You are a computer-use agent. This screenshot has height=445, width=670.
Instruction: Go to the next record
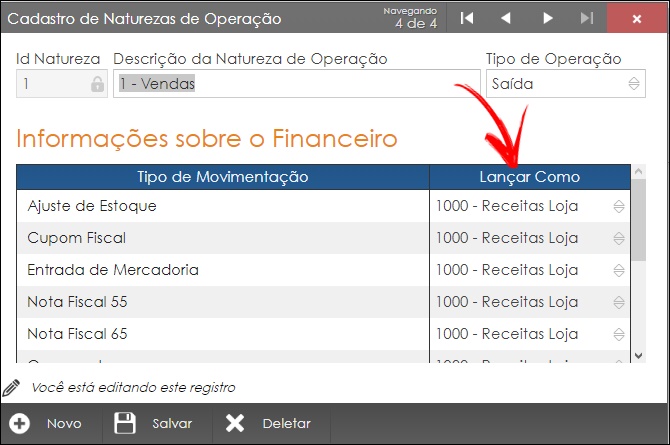tap(547, 18)
